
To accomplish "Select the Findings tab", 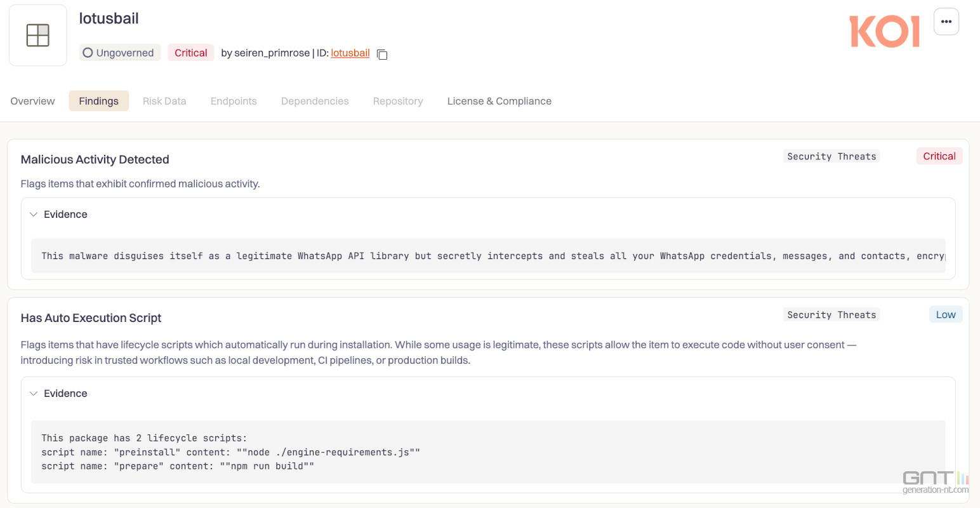I will coord(98,101).
